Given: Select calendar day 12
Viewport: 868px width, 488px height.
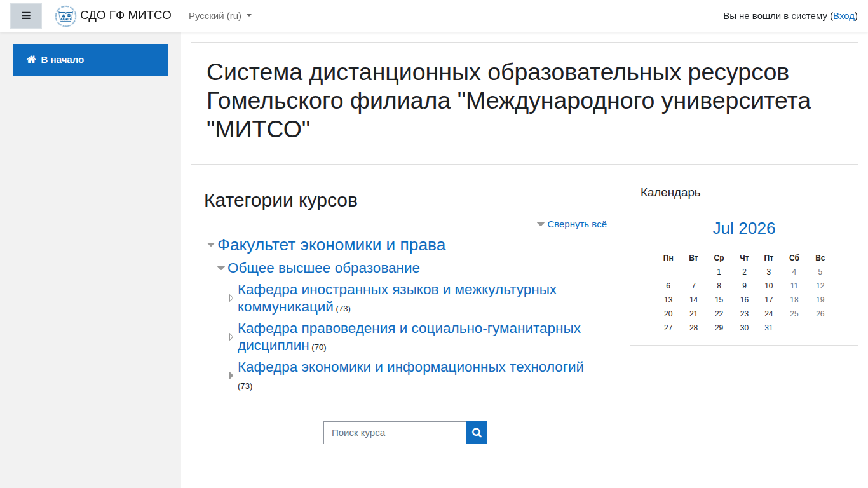Looking at the screenshot, I should click(x=820, y=286).
